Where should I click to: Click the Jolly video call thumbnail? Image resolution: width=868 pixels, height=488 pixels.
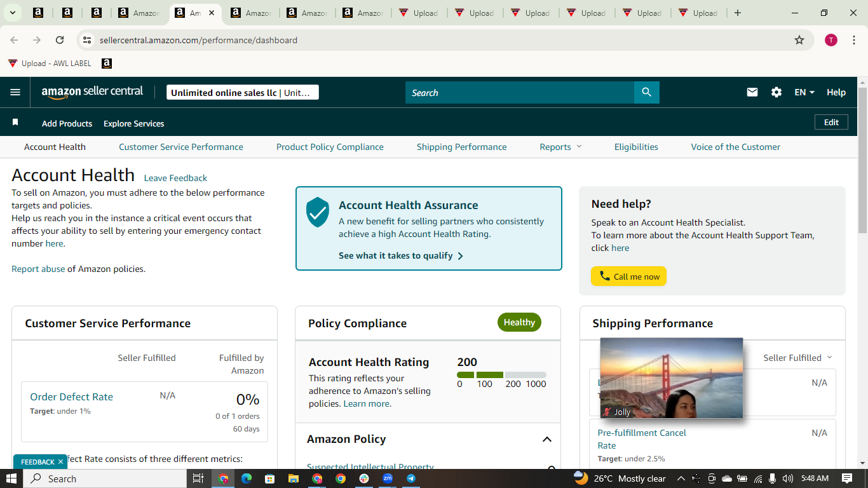[672, 378]
